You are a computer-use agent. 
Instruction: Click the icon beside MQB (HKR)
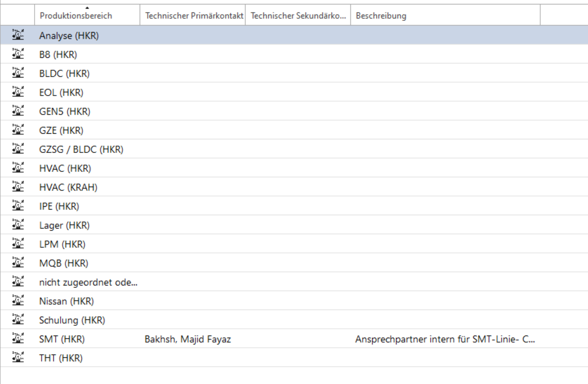[x=18, y=262]
